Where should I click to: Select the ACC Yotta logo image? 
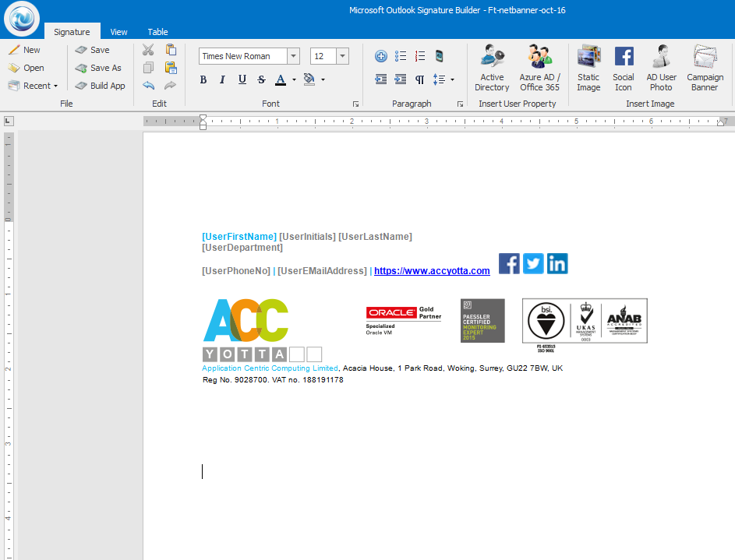coord(262,330)
